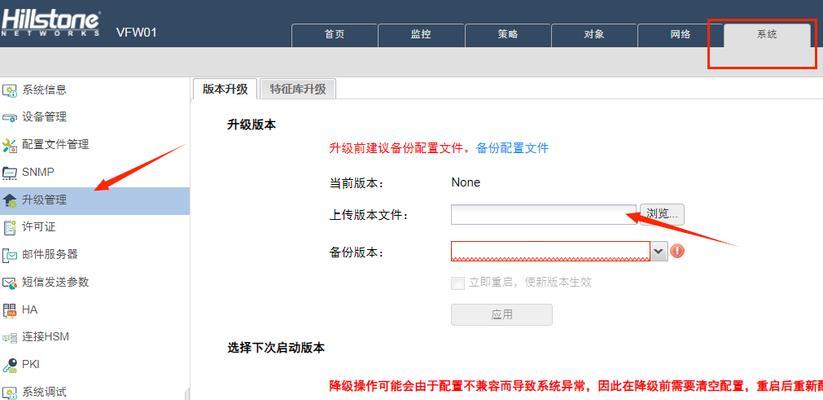
Task: Open the 系统 top tab
Action: click(x=767, y=35)
